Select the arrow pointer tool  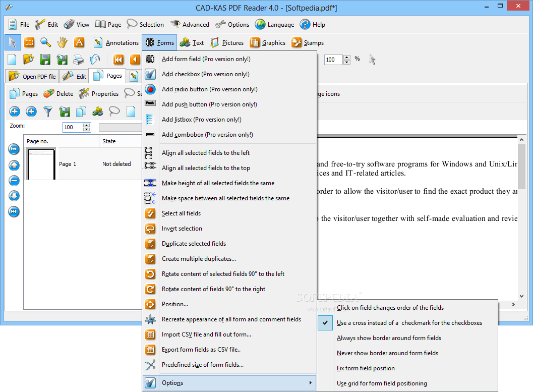tap(13, 42)
